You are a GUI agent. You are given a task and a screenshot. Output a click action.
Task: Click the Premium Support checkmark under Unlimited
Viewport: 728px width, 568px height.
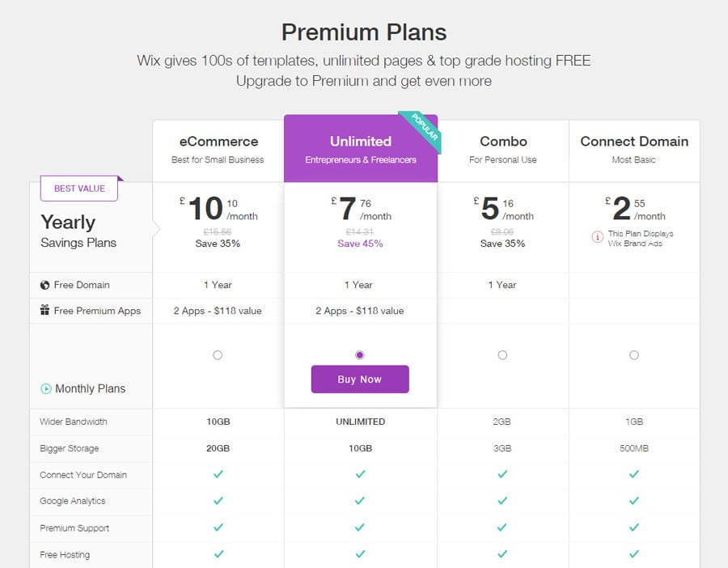(x=359, y=528)
